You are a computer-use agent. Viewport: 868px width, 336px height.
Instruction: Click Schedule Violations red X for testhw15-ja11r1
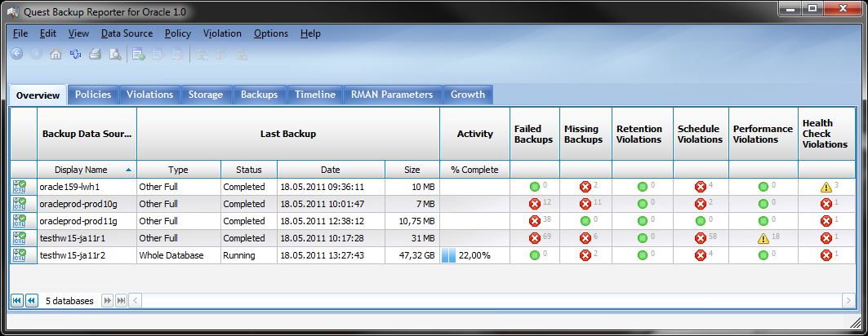click(x=701, y=238)
